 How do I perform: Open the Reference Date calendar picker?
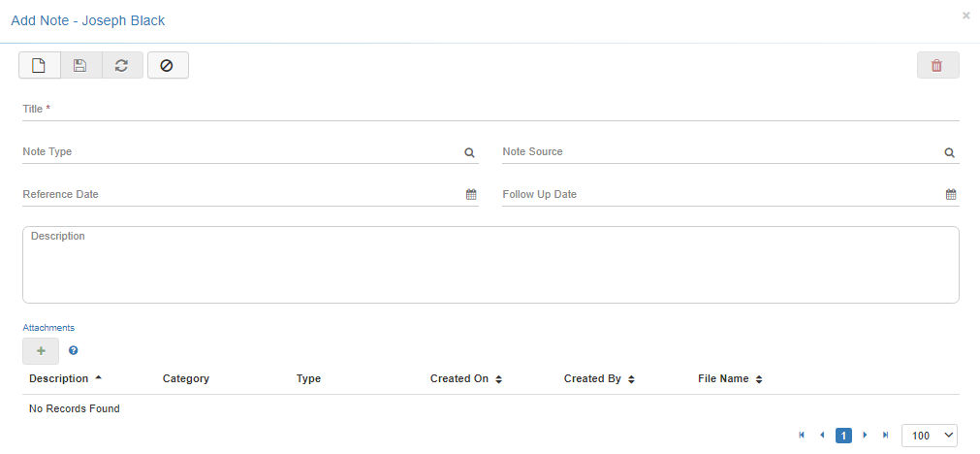[x=471, y=195]
